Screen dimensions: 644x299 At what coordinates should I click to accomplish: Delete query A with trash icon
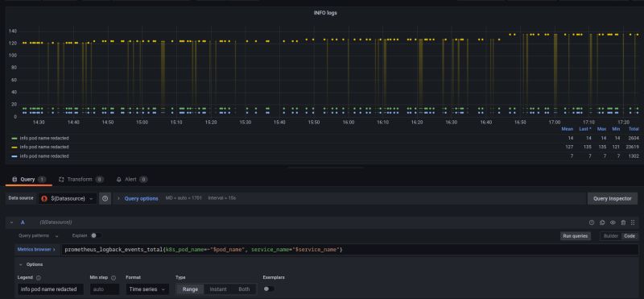pyautogui.click(x=623, y=222)
